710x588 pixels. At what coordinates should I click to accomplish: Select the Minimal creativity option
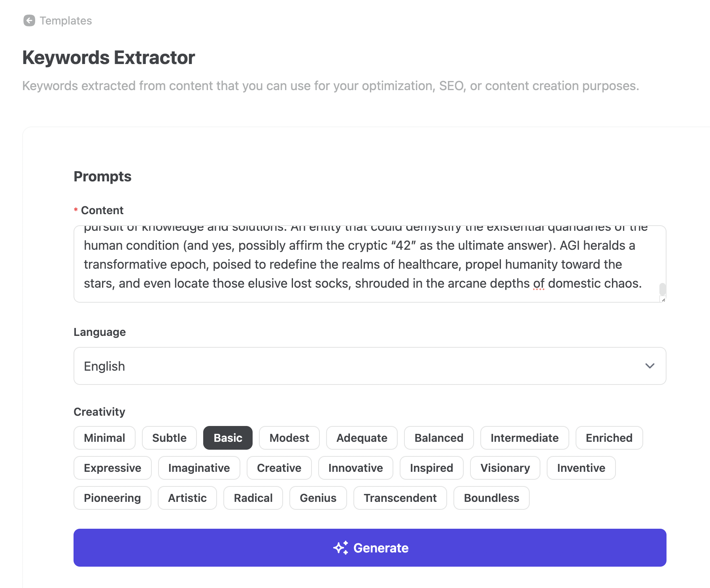[104, 438]
